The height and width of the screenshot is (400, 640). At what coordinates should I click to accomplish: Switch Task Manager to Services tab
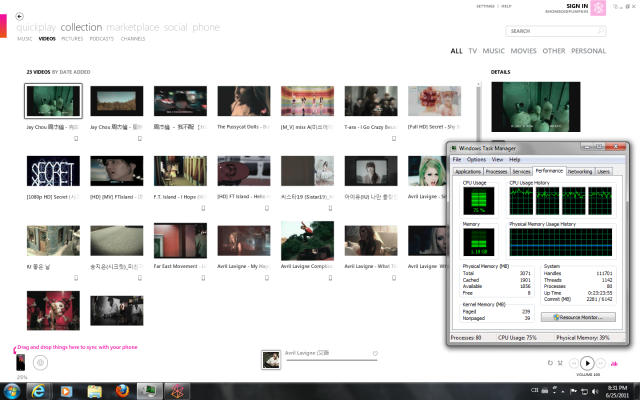click(x=521, y=172)
